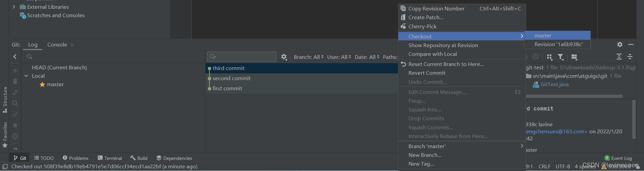Open the User: All filter dropdown
Image resolution: width=644 pixels, height=171 pixels.
coord(339,57)
